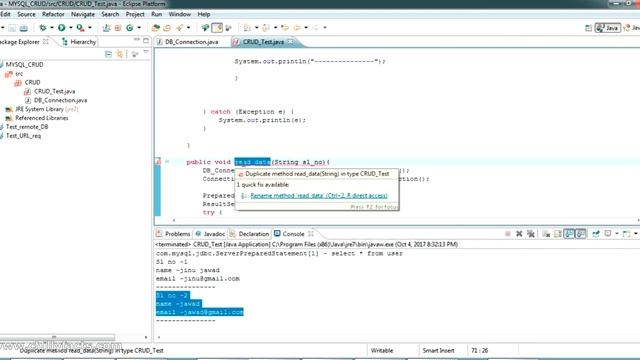640x360 pixels.
Task: Run the program with green Run icon
Action: (62, 28)
